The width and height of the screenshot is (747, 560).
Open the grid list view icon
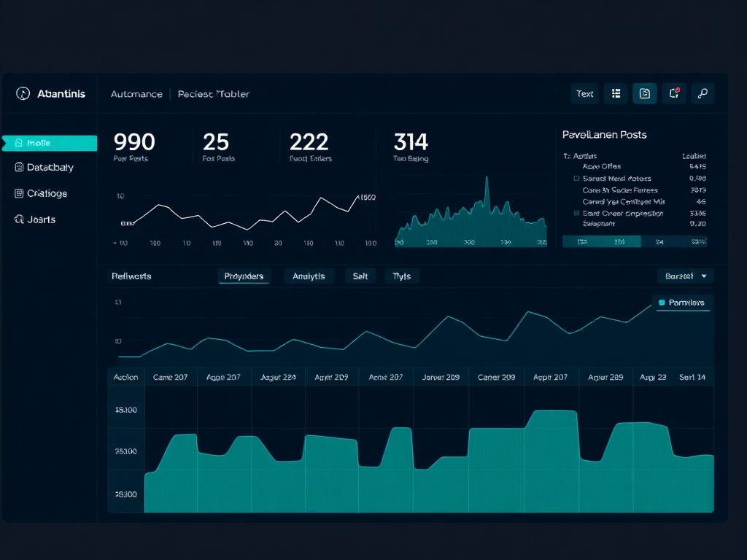tap(616, 93)
